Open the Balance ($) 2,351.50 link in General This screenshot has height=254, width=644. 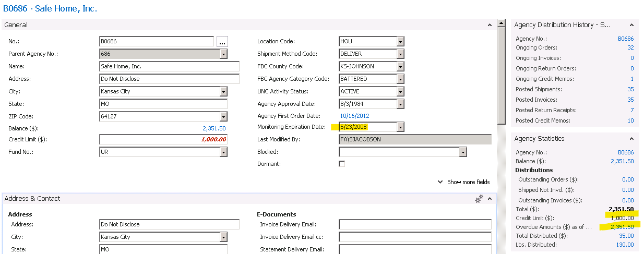pyautogui.click(x=214, y=128)
